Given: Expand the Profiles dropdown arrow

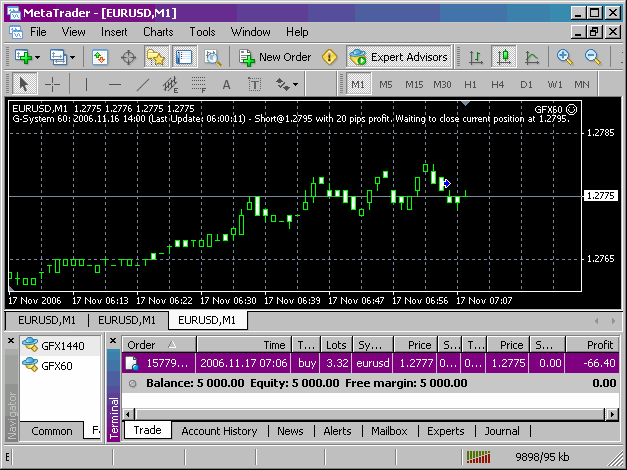Looking at the screenshot, I should 72,58.
